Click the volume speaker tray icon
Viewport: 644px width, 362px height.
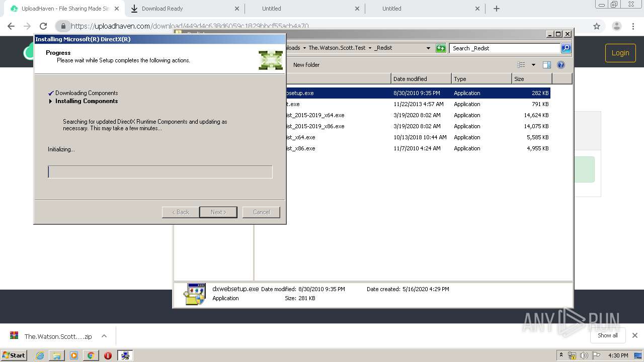point(584,355)
